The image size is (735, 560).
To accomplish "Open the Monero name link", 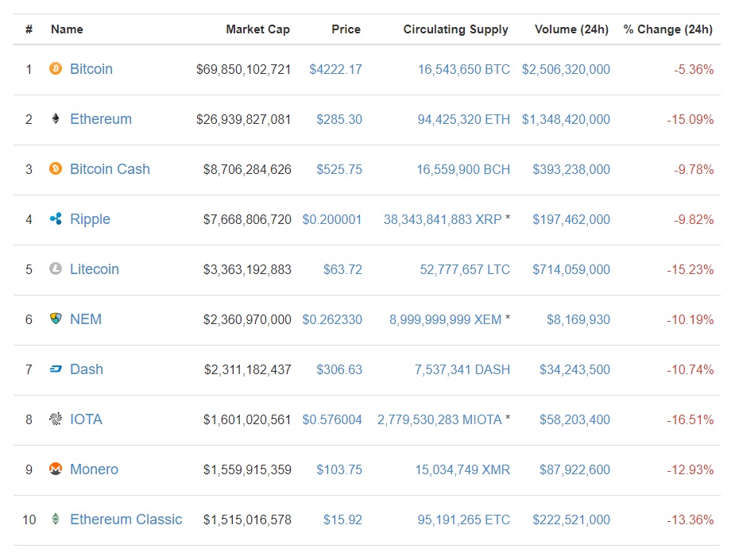I will click(x=95, y=469).
